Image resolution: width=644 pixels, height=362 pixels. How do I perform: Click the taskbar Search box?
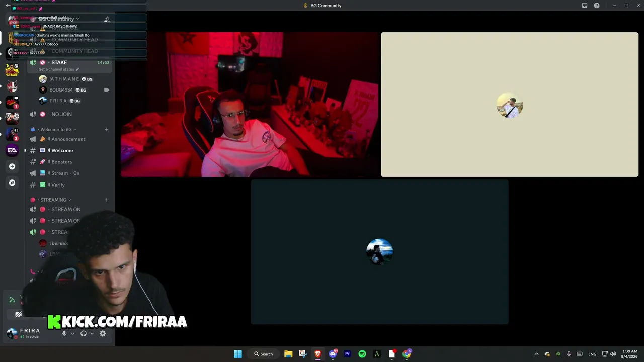coord(263,354)
